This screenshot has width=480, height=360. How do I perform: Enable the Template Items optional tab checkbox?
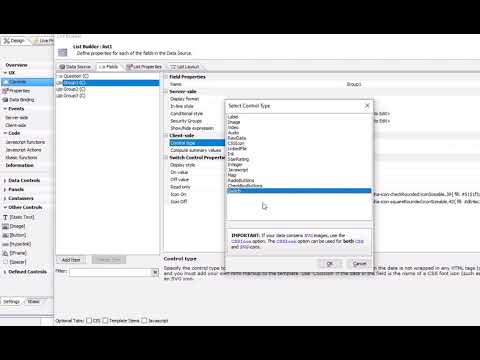click(x=105, y=321)
